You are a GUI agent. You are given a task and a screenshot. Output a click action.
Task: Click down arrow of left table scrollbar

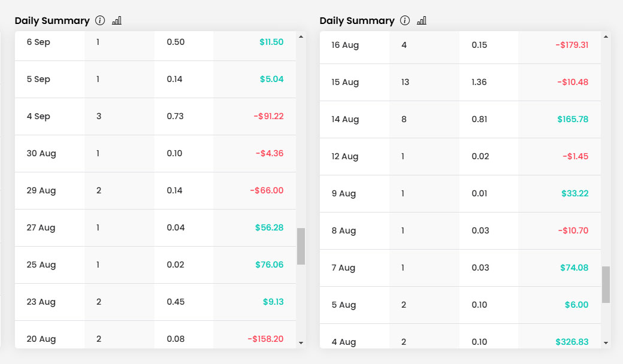coord(301,343)
